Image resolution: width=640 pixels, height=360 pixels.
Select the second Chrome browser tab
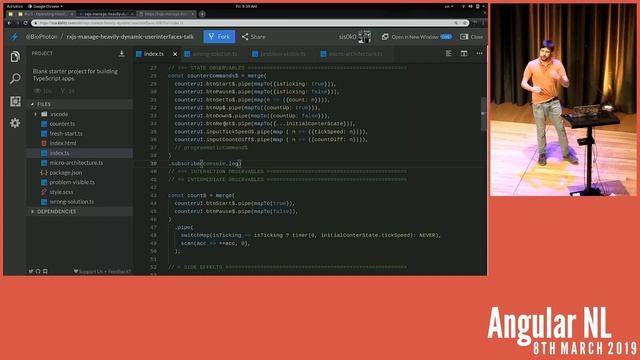106,14
